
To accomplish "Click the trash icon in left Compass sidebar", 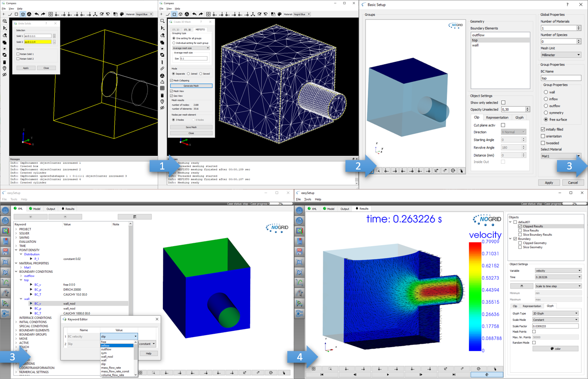I will 5,62.
